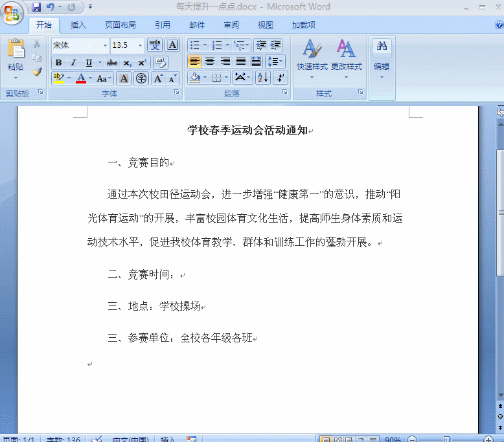
Task: Cut selection with scissors icon
Action: [x=37, y=43]
